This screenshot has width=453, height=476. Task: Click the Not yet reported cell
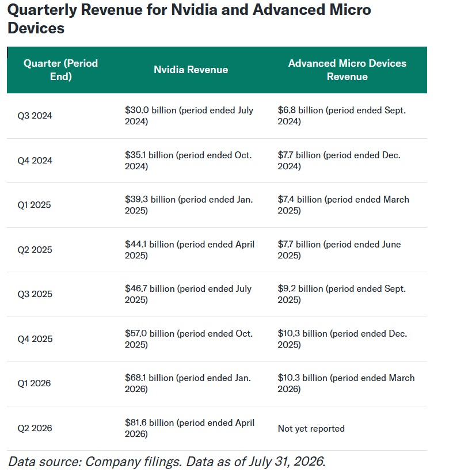pyautogui.click(x=311, y=428)
